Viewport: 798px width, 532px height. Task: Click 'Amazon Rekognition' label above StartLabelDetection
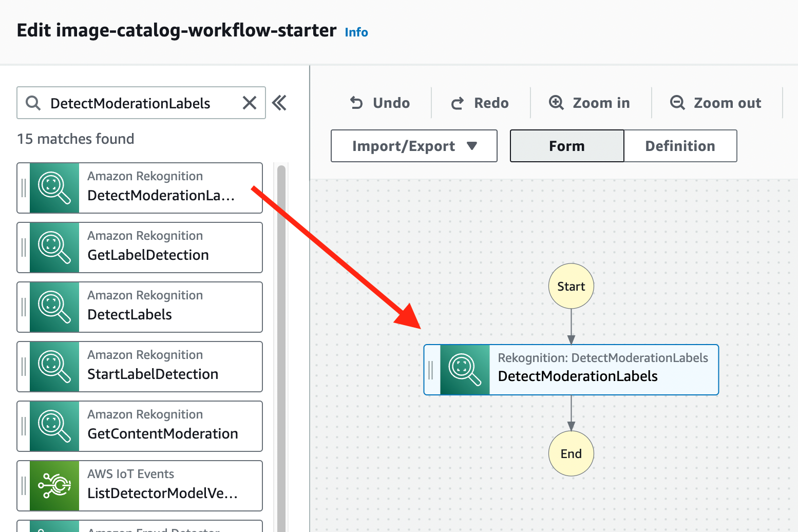coord(145,355)
